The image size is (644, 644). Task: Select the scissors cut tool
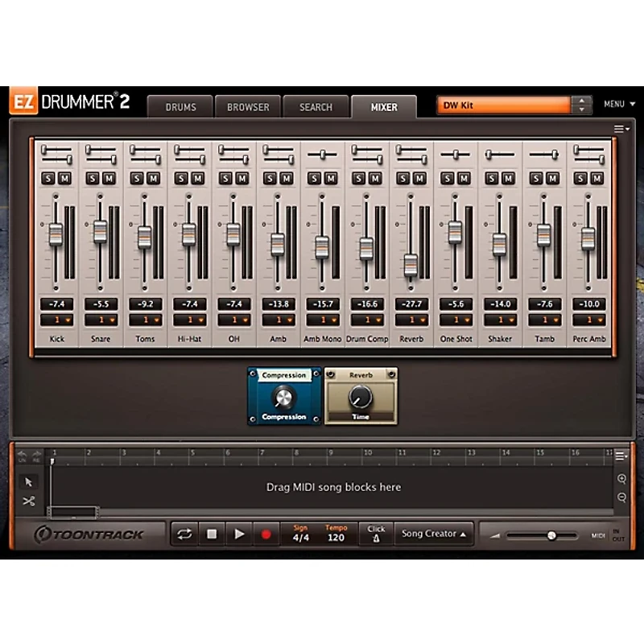pos(27,501)
